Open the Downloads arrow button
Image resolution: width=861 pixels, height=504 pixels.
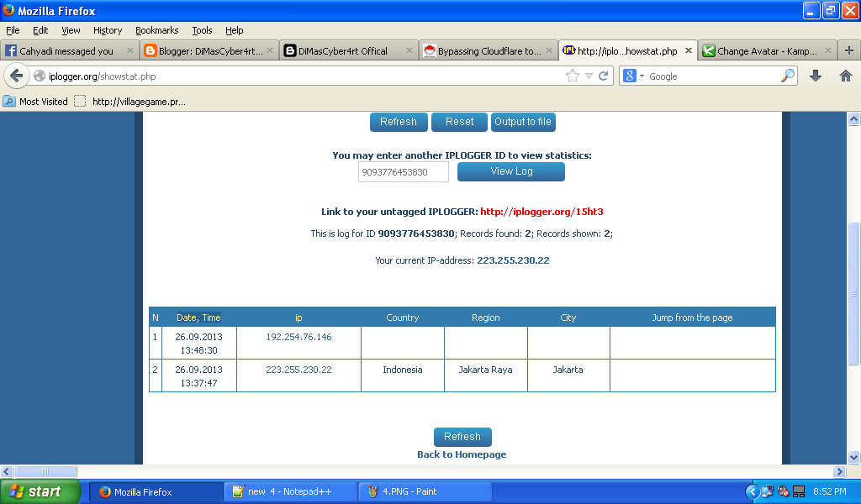coord(816,76)
